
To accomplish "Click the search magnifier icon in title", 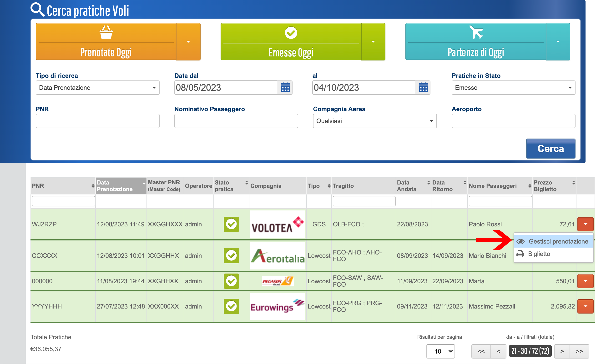I will point(37,10).
